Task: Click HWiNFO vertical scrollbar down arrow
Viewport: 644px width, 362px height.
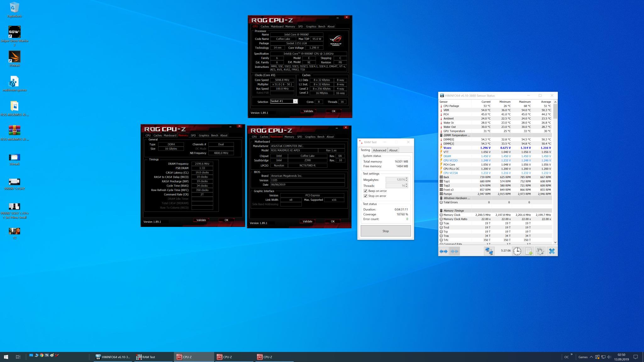Action: coord(555,242)
